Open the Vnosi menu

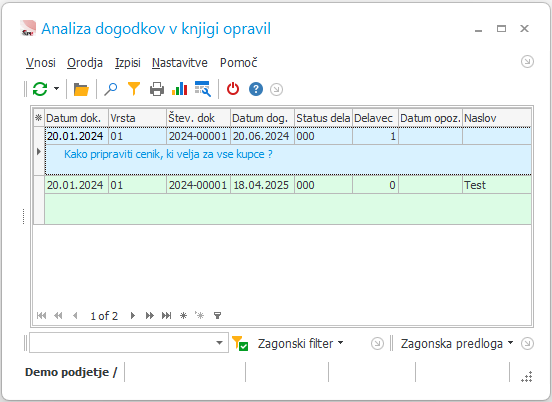[x=41, y=63]
